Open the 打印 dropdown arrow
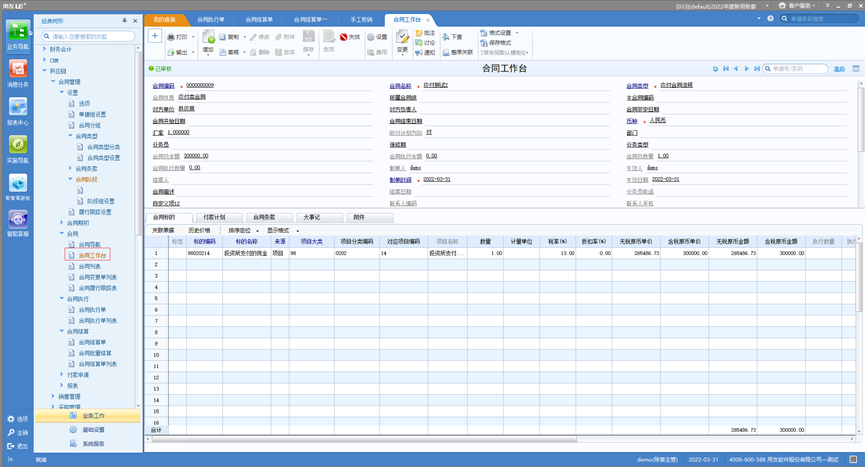 tap(193, 37)
